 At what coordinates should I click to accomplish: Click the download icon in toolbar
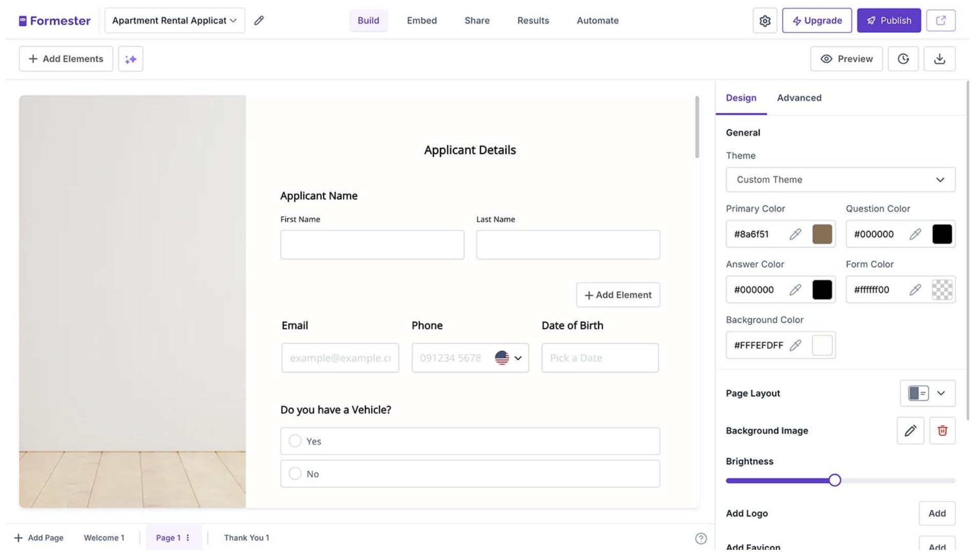939,59
